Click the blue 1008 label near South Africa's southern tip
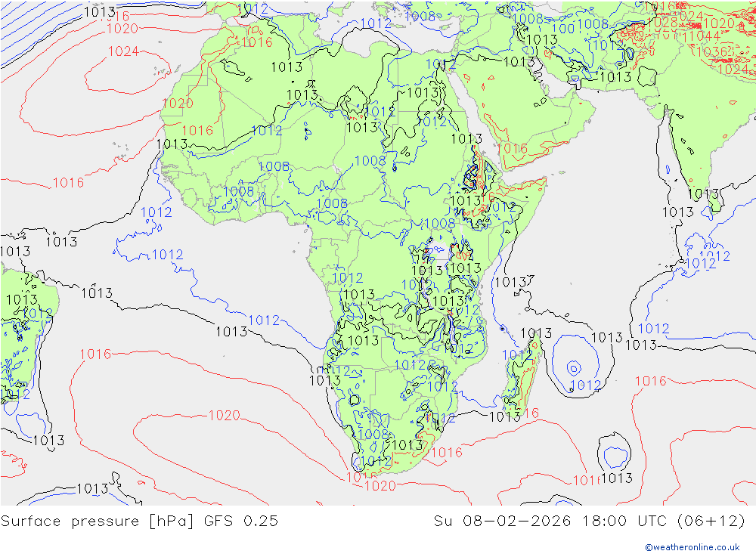The height and width of the screenshot is (554, 756). (x=373, y=434)
